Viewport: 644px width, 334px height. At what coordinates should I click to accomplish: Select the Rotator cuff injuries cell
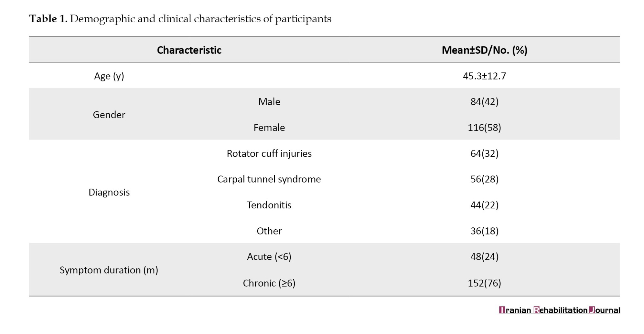(x=269, y=153)
